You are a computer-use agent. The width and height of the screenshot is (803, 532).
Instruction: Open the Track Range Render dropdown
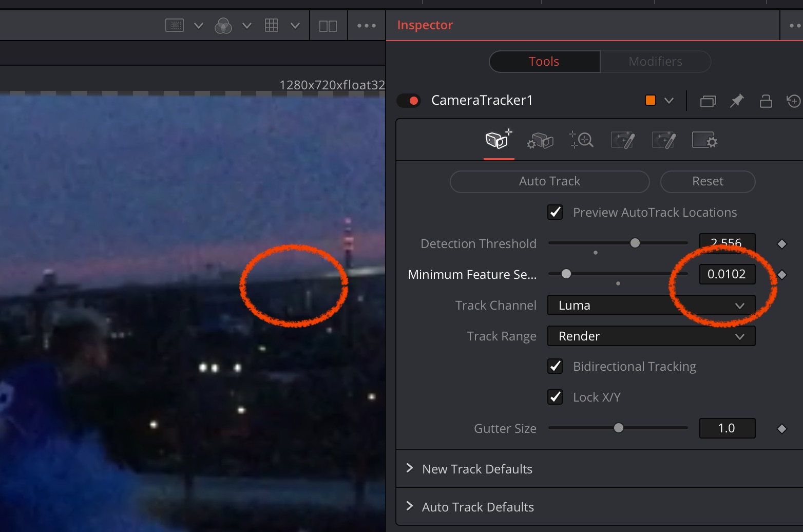651,336
